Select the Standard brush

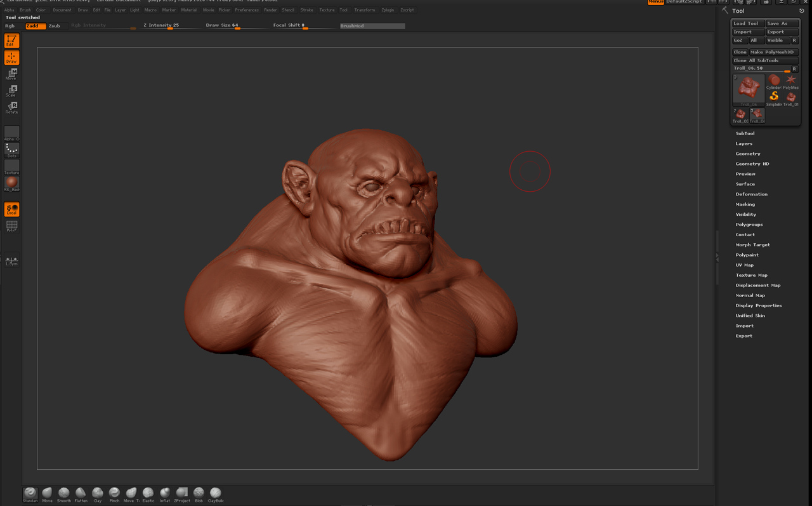[30, 494]
